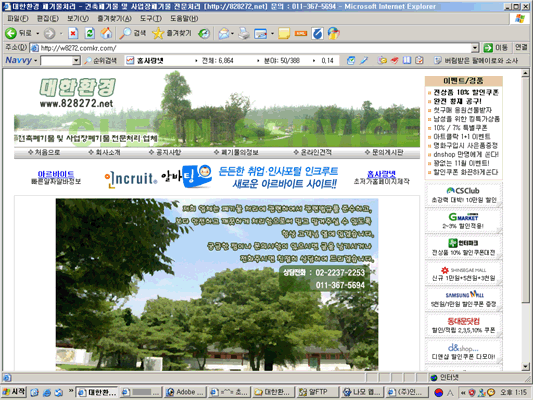Click the 아르바이트 link
Image resolution: width=533 pixels, height=400 pixels.
(x=56, y=174)
